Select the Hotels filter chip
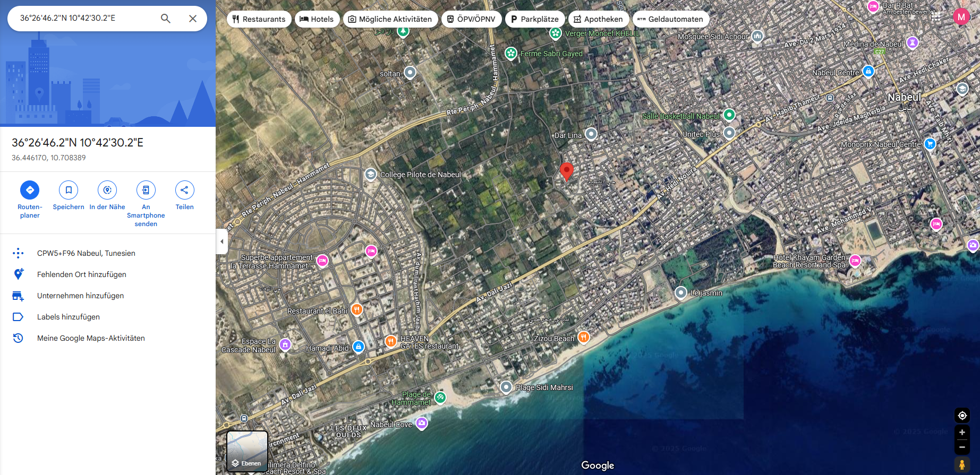The width and height of the screenshot is (980, 475). pos(317,19)
